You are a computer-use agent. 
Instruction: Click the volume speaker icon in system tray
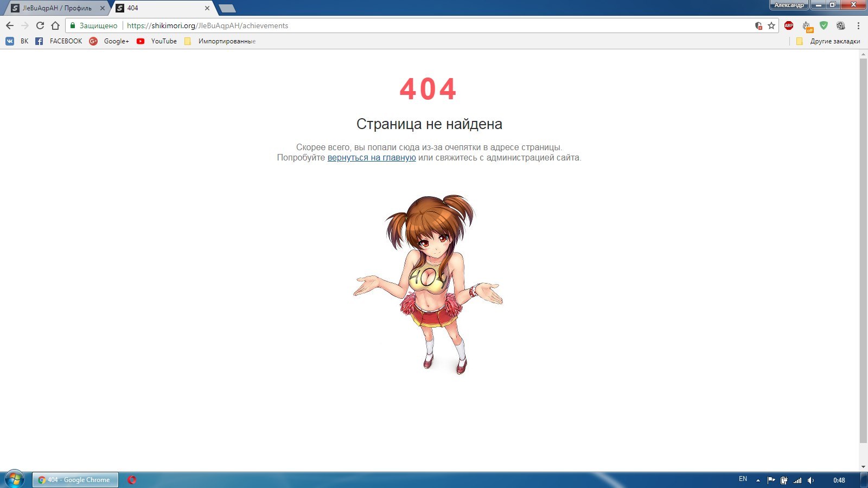click(810, 480)
